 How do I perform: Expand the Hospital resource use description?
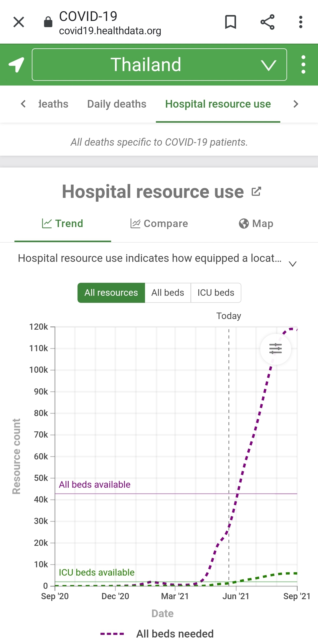292,264
